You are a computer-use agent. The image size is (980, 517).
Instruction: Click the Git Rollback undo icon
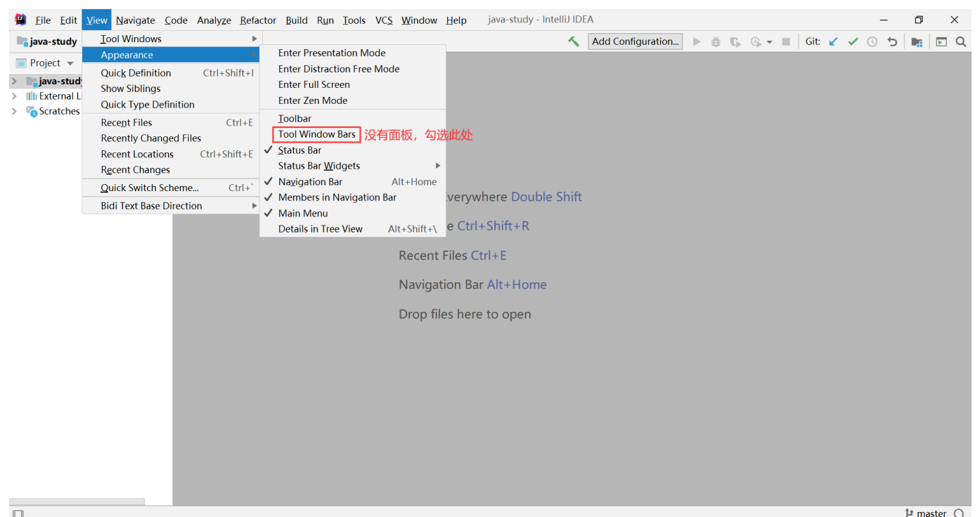click(x=892, y=41)
